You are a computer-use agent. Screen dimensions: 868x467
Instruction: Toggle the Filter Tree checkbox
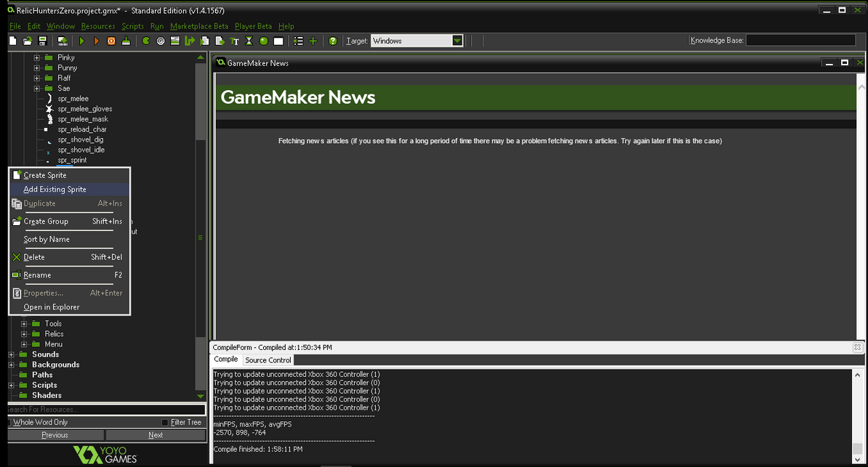pyautogui.click(x=164, y=422)
